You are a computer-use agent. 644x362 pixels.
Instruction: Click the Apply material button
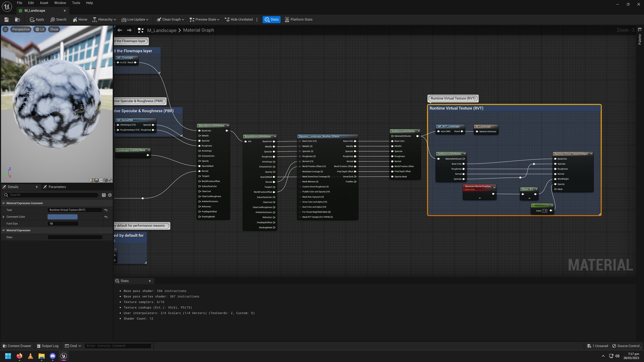[x=37, y=19]
